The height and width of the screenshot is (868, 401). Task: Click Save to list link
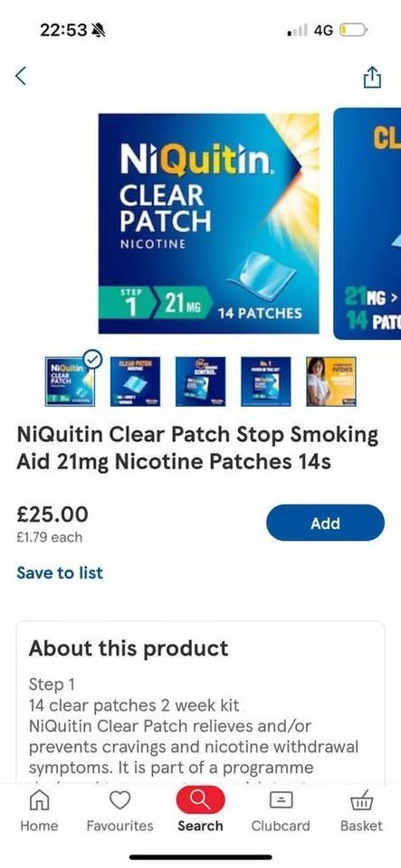click(60, 572)
